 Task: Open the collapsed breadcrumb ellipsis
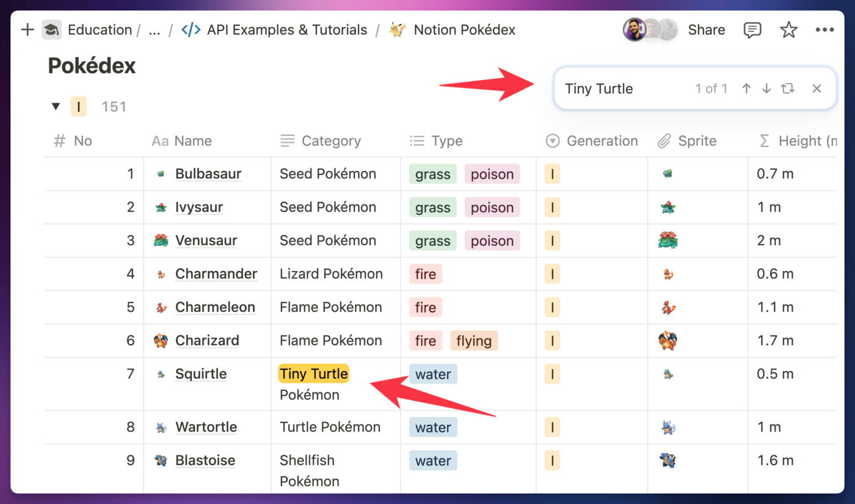point(155,30)
